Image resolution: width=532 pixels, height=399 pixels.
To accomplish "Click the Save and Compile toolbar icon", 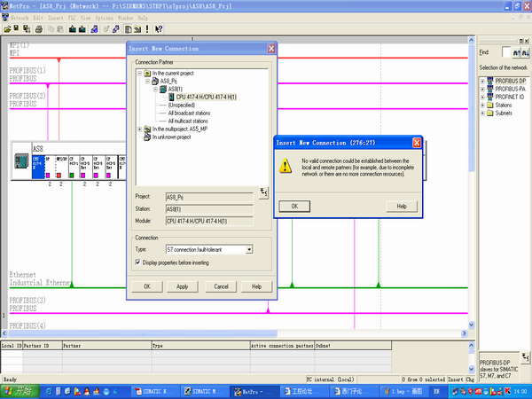I will coord(27,29).
